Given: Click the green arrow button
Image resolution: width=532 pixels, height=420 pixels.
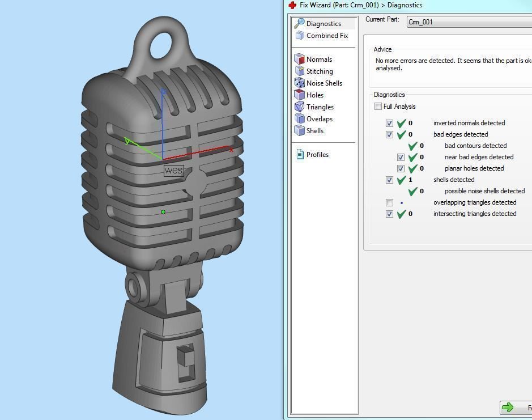Looking at the screenshot, I should click(508, 408).
